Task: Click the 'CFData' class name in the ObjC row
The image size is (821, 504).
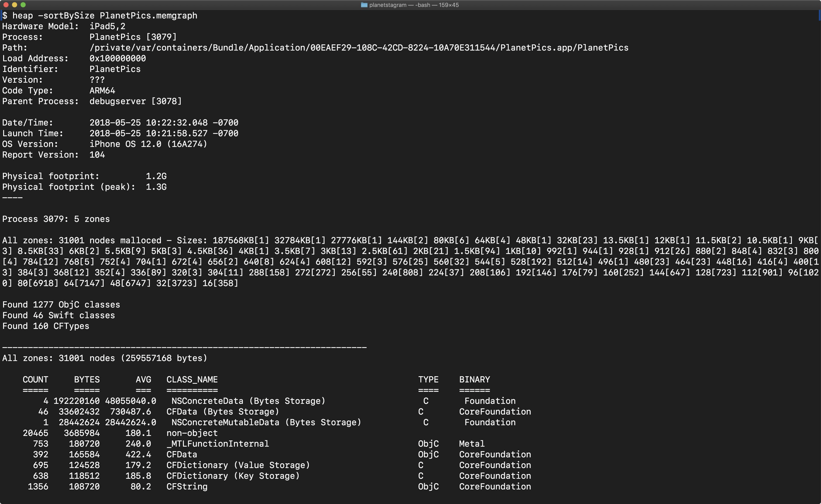Action: (x=182, y=454)
